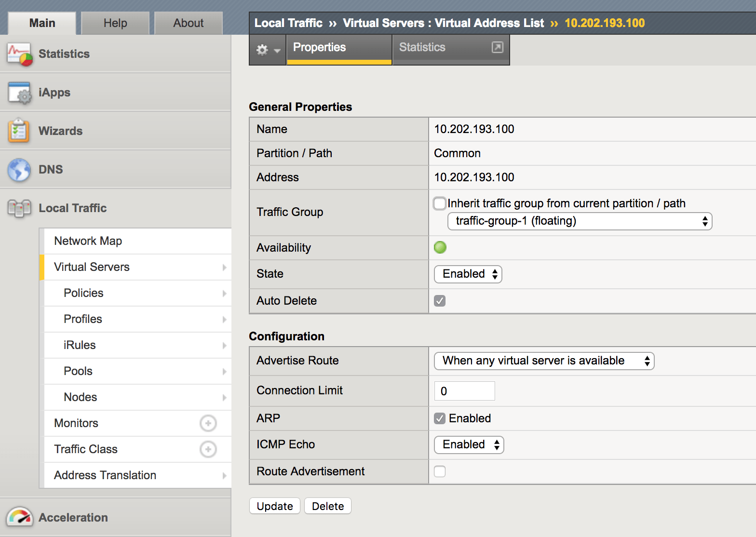Expand the Profiles submenu arrow

coord(224,319)
